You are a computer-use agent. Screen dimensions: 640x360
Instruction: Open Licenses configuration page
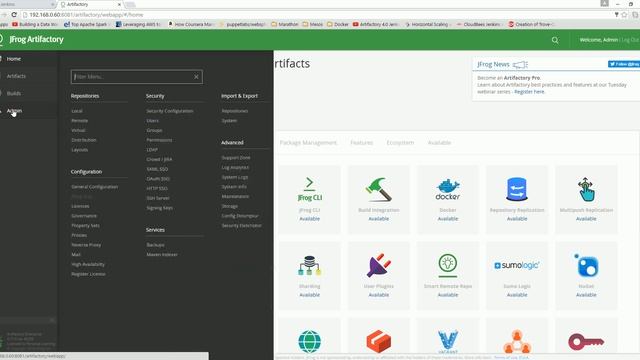[x=80, y=206]
